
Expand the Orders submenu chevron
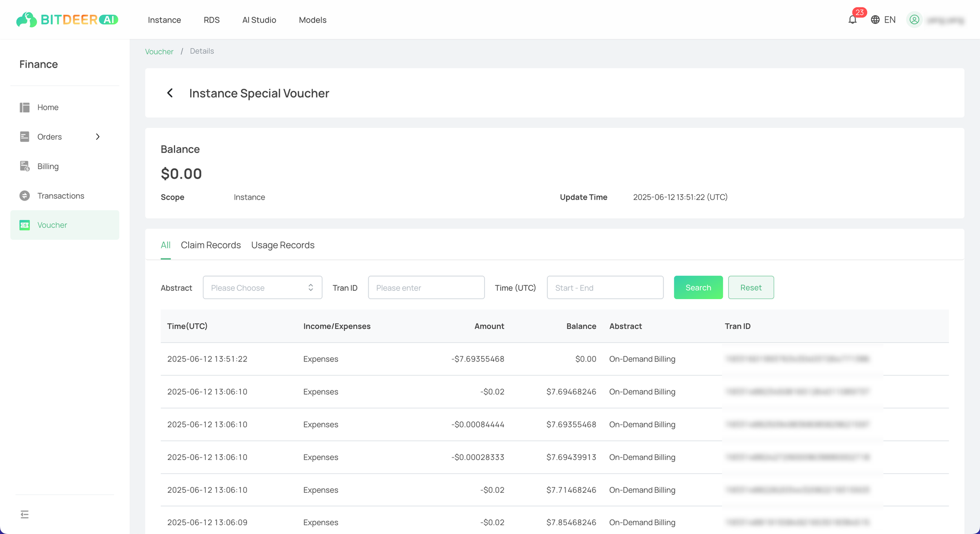click(x=98, y=137)
